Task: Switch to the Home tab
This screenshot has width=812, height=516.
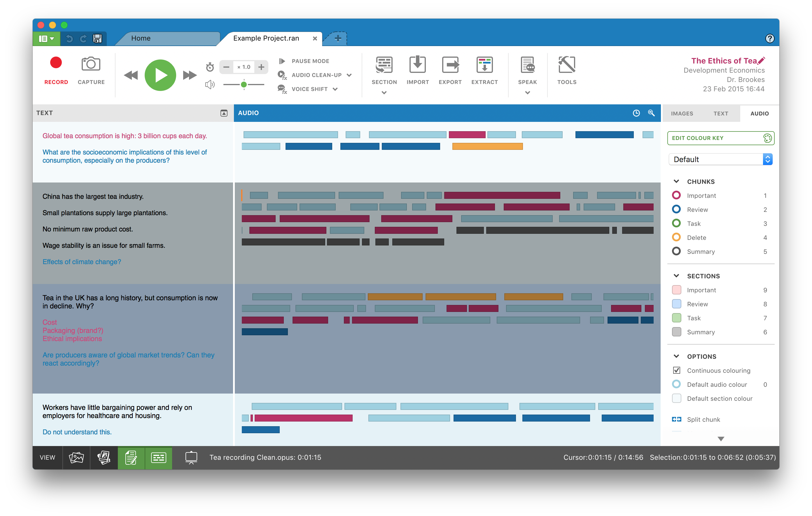Action: 141,38
